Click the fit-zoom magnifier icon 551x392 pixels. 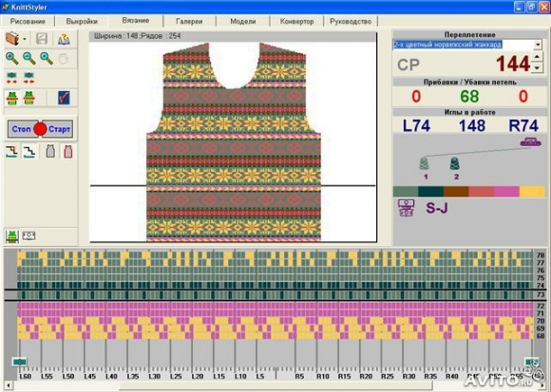click(x=47, y=58)
